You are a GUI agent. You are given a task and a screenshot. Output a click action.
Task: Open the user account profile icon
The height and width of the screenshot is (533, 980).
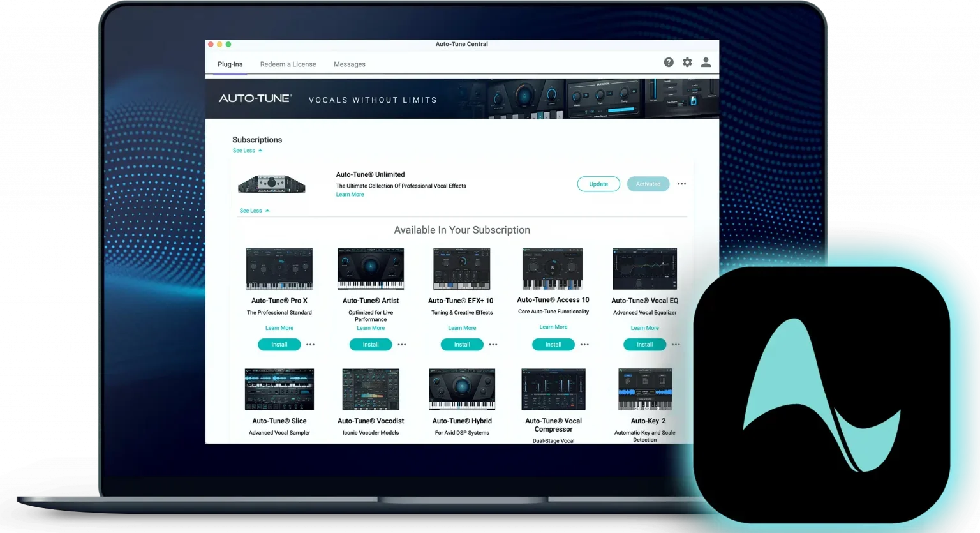tap(706, 62)
